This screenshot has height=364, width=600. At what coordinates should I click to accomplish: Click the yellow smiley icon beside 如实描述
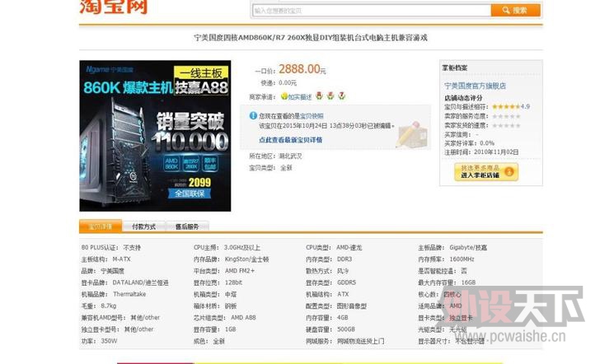click(284, 96)
